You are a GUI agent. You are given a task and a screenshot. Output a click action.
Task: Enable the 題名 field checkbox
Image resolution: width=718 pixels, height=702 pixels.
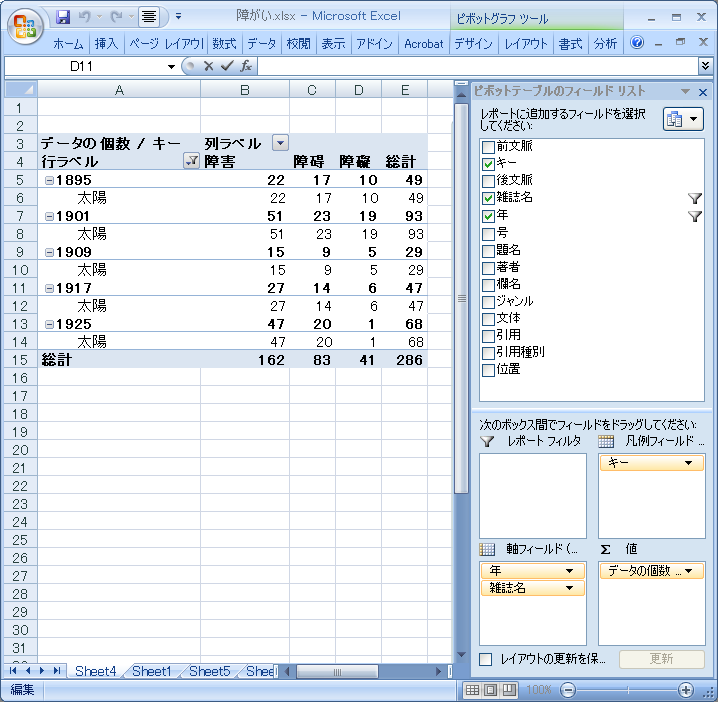click(x=488, y=250)
